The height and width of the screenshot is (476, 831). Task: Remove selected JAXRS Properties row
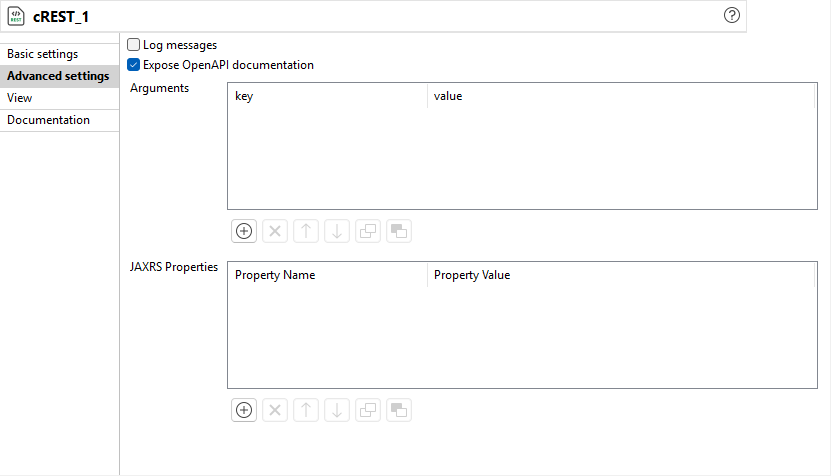pyautogui.click(x=275, y=410)
